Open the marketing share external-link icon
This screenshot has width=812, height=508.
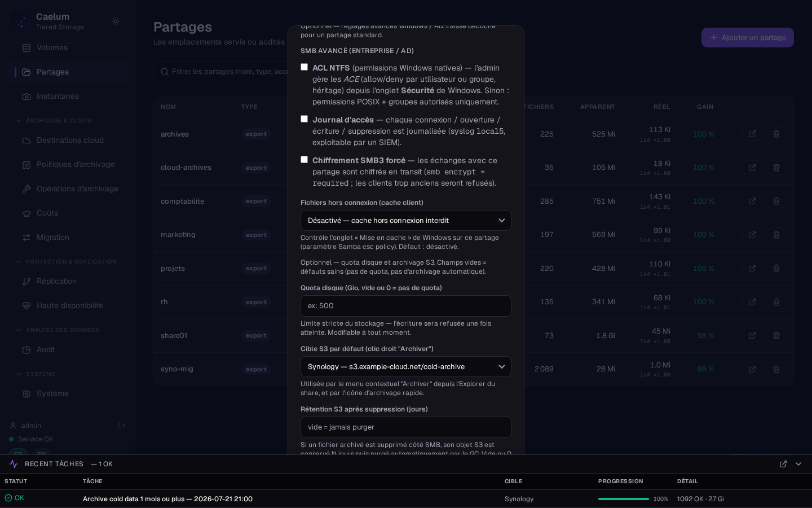[x=752, y=235]
